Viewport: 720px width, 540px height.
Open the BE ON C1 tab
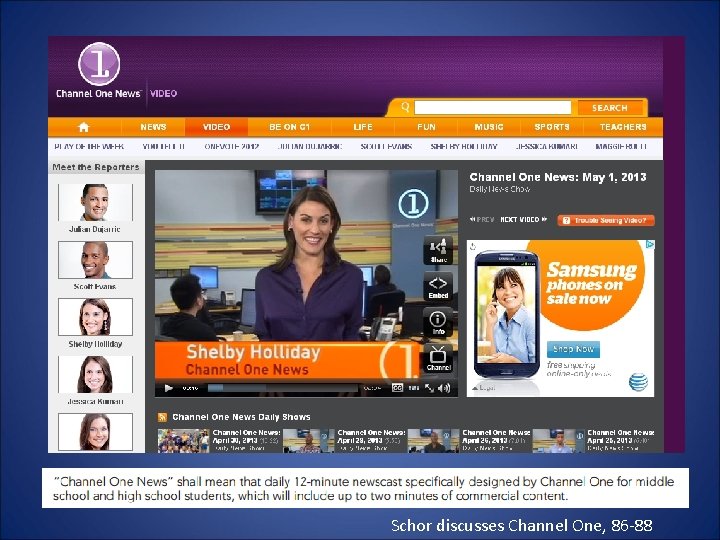point(289,127)
